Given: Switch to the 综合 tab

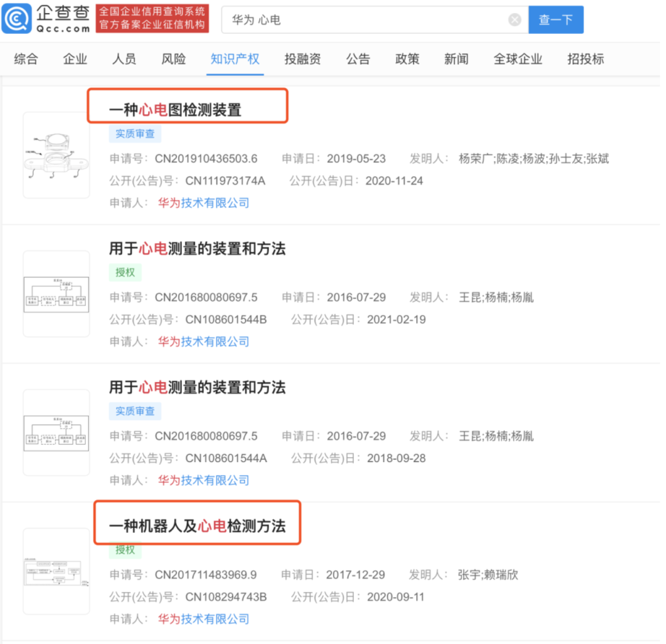Looking at the screenshot, I should click(25, 59).
